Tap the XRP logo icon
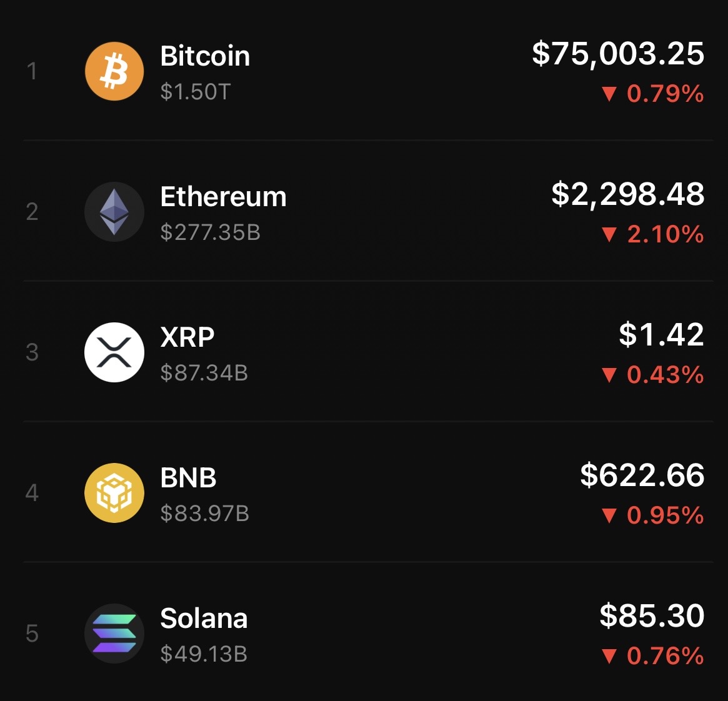Viewport: 728px width, 701px height. tap(114, 352)
